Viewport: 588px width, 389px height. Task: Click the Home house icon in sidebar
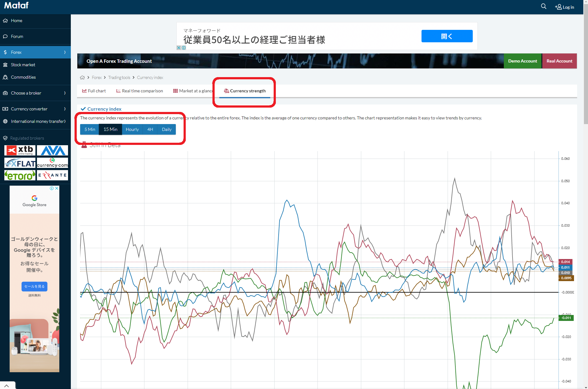5,21
